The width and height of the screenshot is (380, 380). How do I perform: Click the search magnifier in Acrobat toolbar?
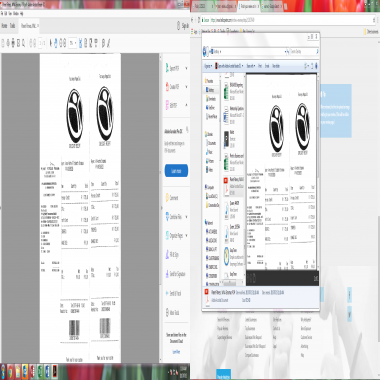(x=24, y=43)
